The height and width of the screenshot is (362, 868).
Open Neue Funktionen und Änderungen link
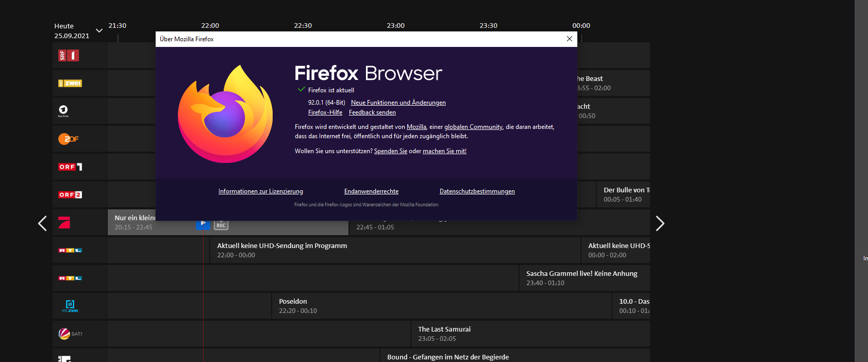(398, 103)
